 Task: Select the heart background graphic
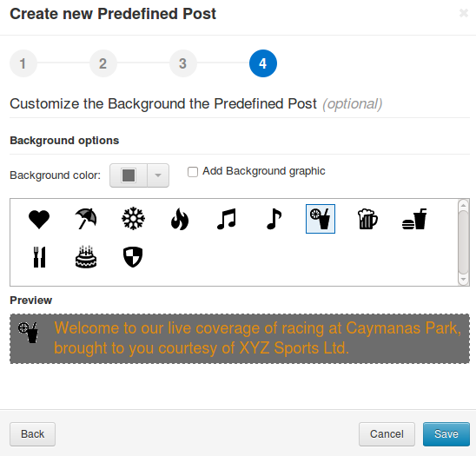click(39, 219)
